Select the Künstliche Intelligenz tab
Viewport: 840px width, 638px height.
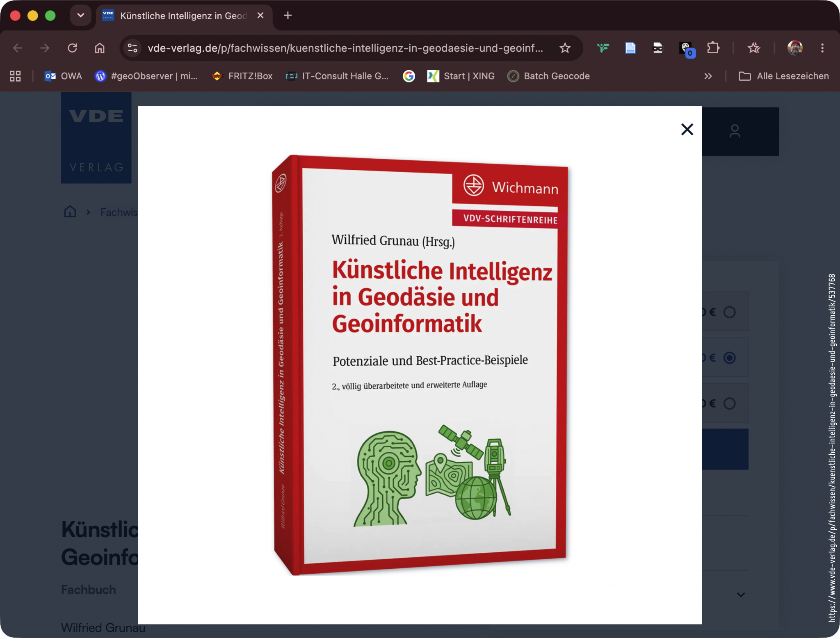(x=183, y=16)
